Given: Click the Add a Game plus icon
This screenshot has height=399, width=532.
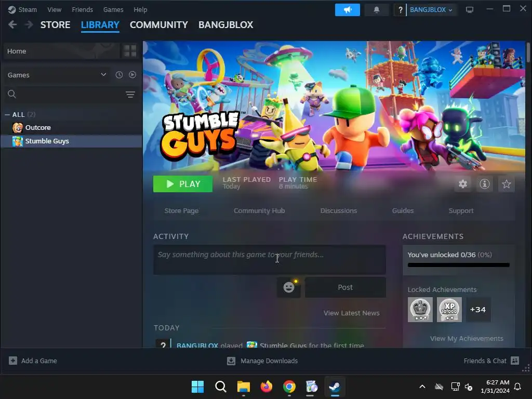Looking at the screenshot, I should [13, 361].
